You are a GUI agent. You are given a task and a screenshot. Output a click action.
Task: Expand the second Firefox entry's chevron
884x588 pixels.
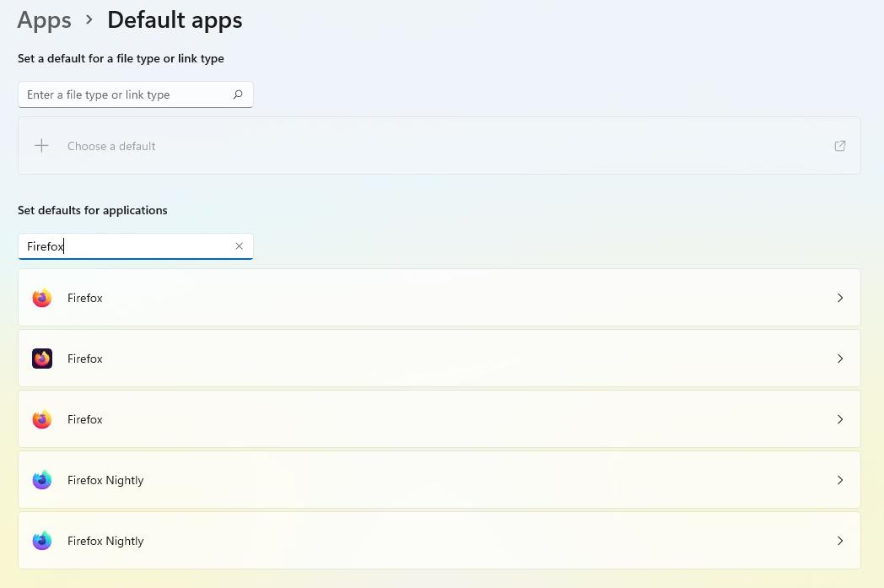click(x=840, y=359)
